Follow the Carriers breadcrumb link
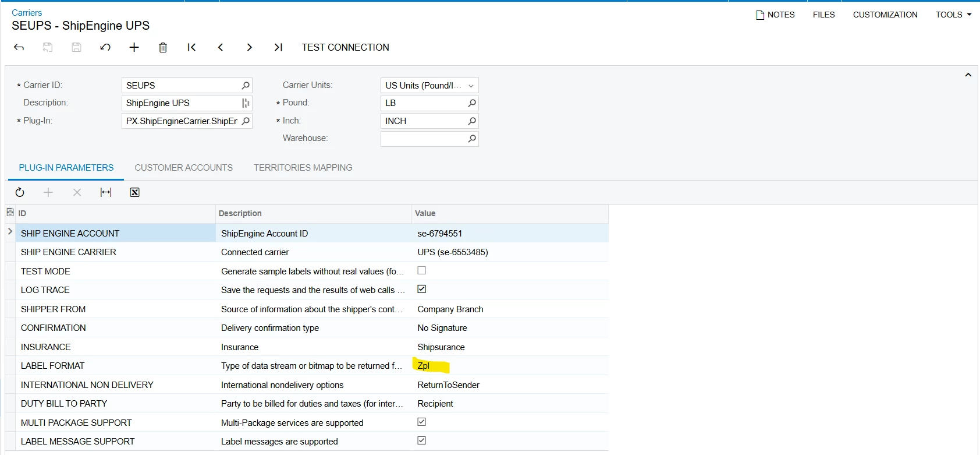The height and width of the screenshot is (455, 980). pos(27,12)
